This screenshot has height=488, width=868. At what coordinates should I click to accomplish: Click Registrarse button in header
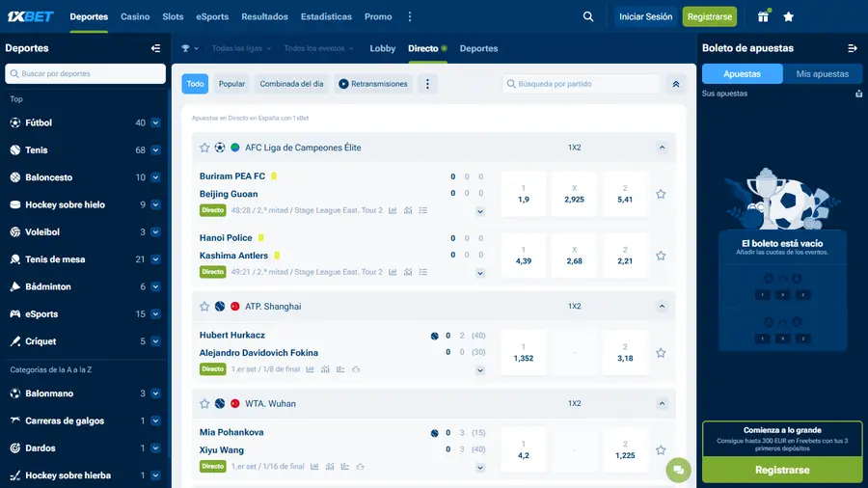pyautogui.click(x=709, y=16)
